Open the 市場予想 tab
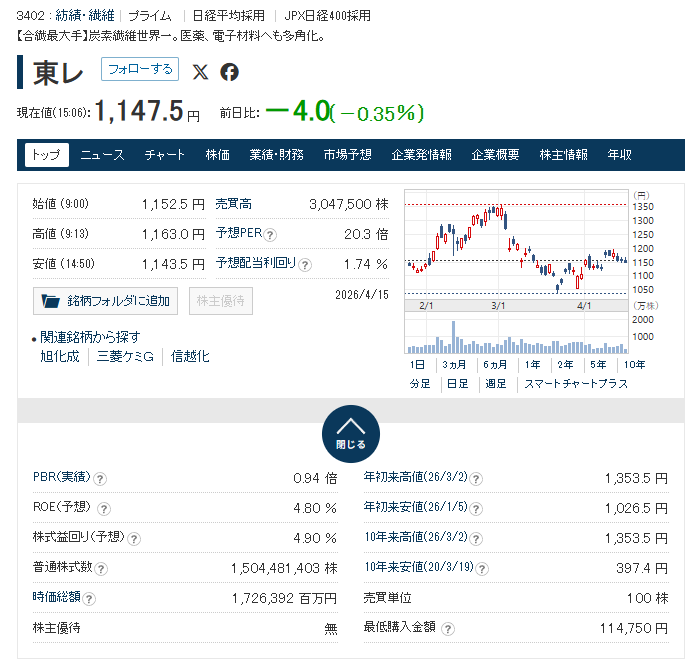689x659 pixels. click(x=348, y=155)
